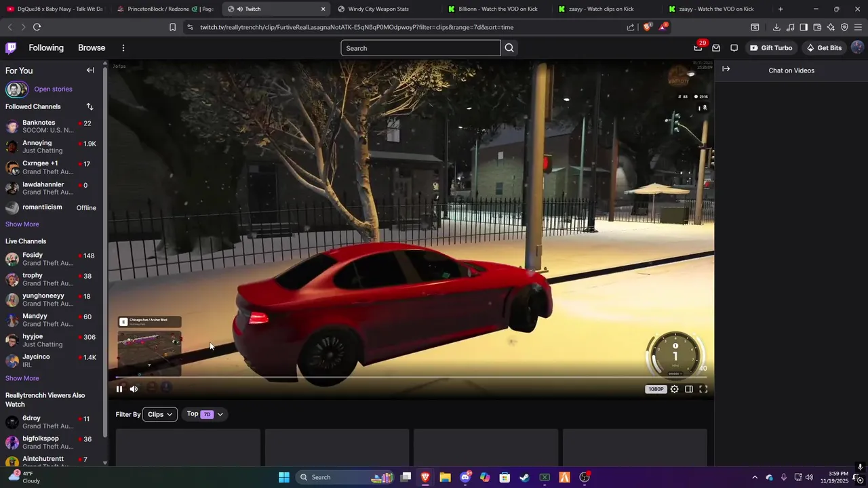
Task: Click the Brave Rewards triangle icon
Action: [663, 27]
